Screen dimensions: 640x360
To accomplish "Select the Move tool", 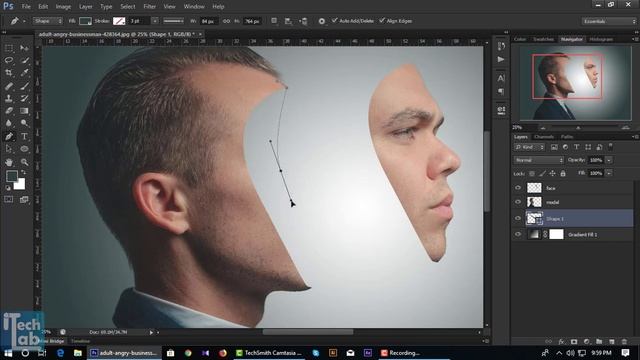I will pos(24,48).
